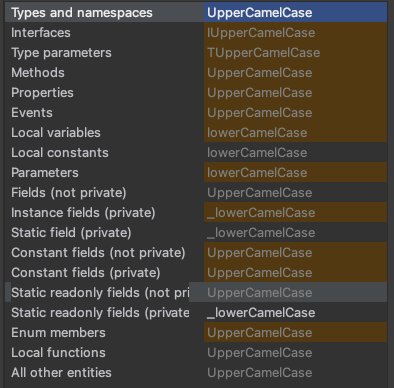
Task: Select the 'Methods' row label
Action: 38,73
